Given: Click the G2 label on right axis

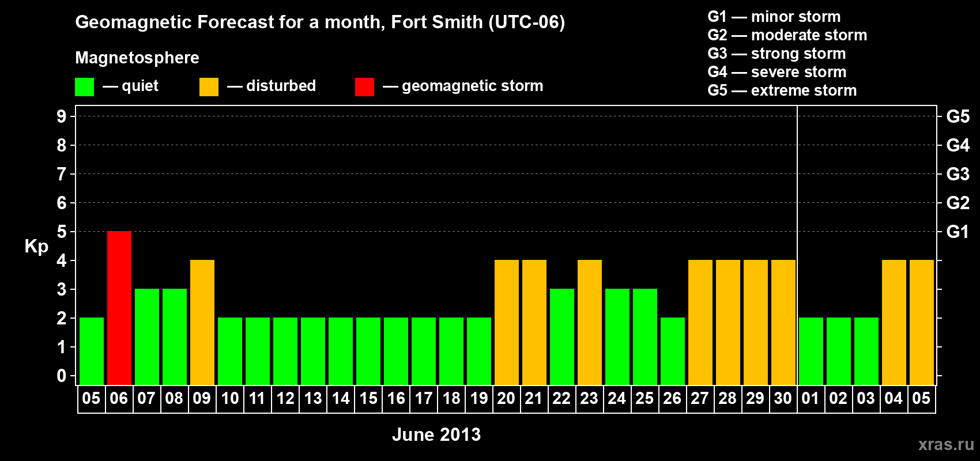Looking at the screenshot, I should point(958,203).
